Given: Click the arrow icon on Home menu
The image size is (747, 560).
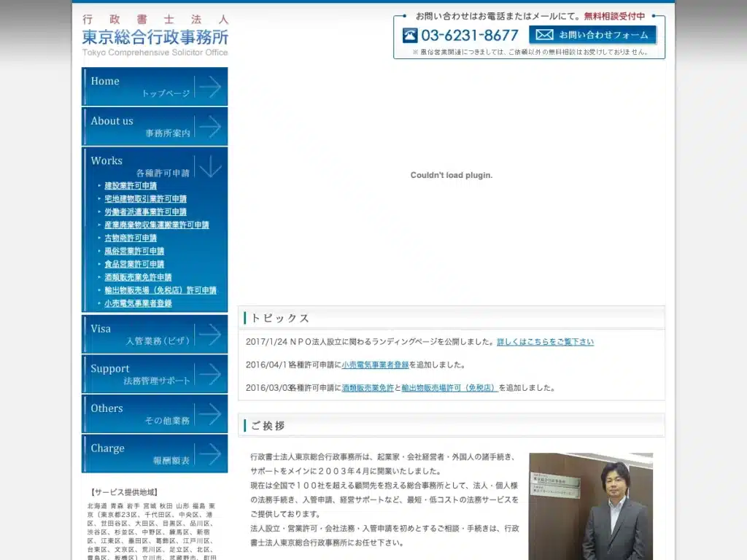Looking at the screenshot, I should pos(210,87).
